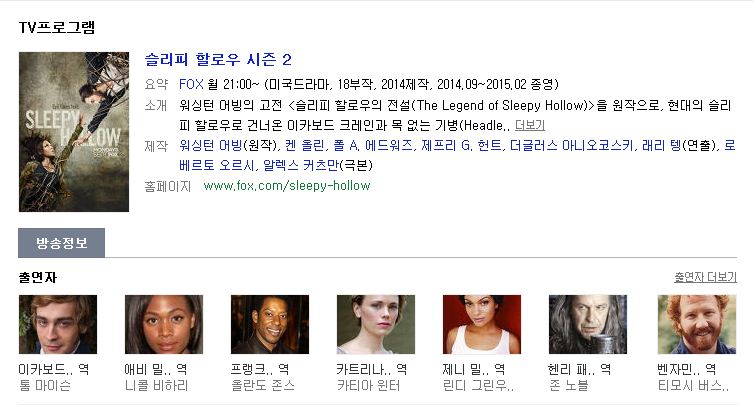Open the 티모시 버스 actor name link
This screenshot has height=407, width=753.
click(x=693, y=385)
